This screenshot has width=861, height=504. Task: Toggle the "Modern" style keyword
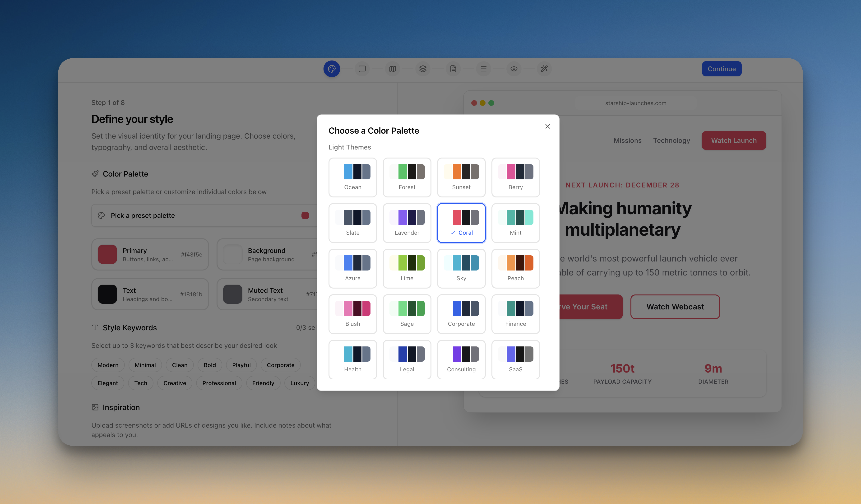[x=108, y=365]
